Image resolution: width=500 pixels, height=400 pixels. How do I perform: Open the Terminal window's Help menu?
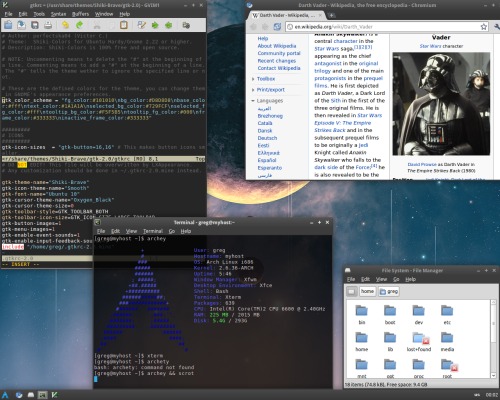click(186, 231)
